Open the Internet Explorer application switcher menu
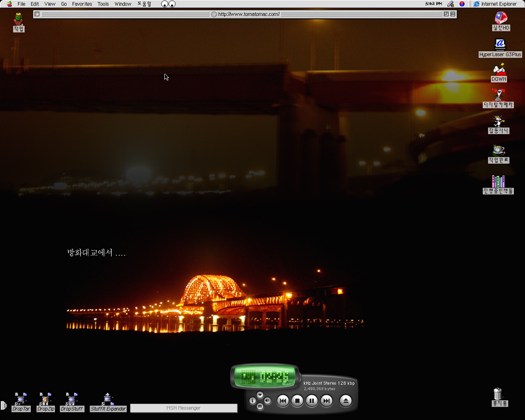This screenshot has width=525, height=420. coord(495,4)
